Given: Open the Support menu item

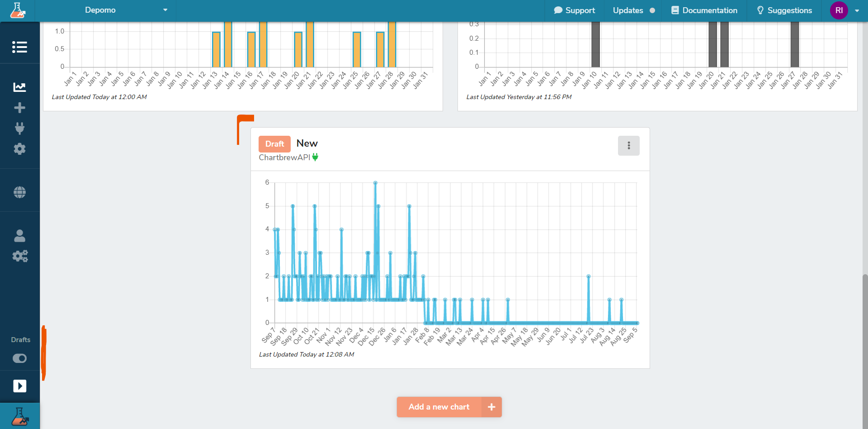Looking at the screenshot, I should click(x=574, y=10).
